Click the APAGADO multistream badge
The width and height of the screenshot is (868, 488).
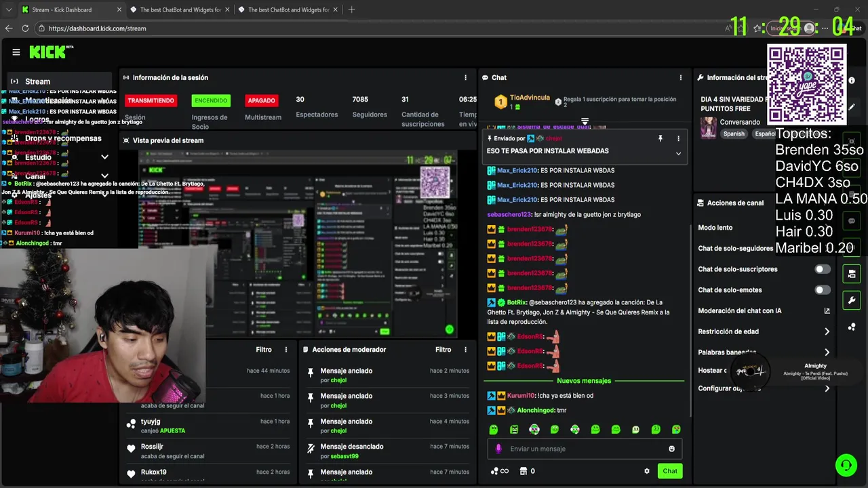[x=261, y=100]
